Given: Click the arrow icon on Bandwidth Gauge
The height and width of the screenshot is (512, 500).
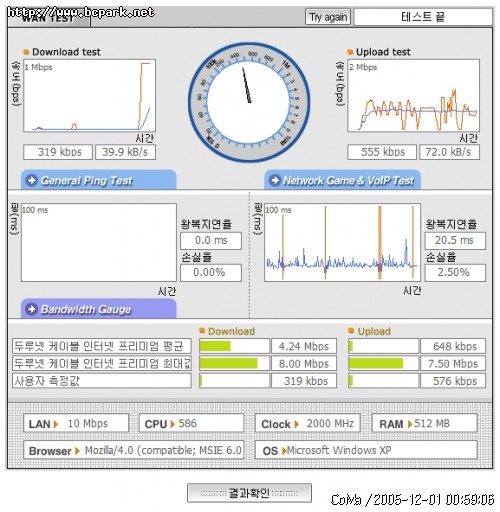Looking at the screenshot, I should tap(32, 309).
